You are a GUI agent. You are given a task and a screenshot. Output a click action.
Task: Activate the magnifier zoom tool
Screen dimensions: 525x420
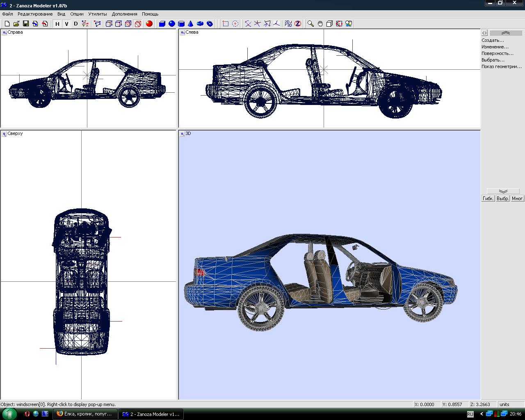310,24
